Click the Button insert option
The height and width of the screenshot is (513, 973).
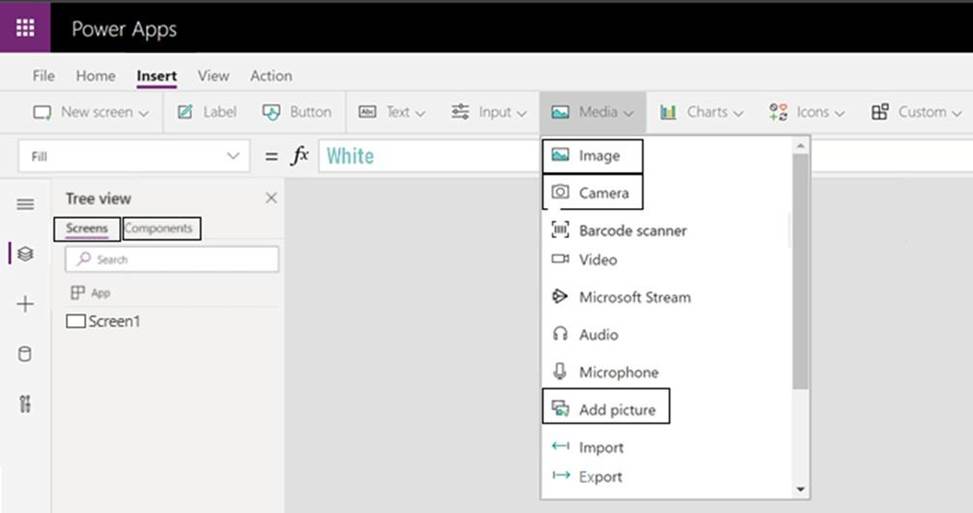point(297,112)
